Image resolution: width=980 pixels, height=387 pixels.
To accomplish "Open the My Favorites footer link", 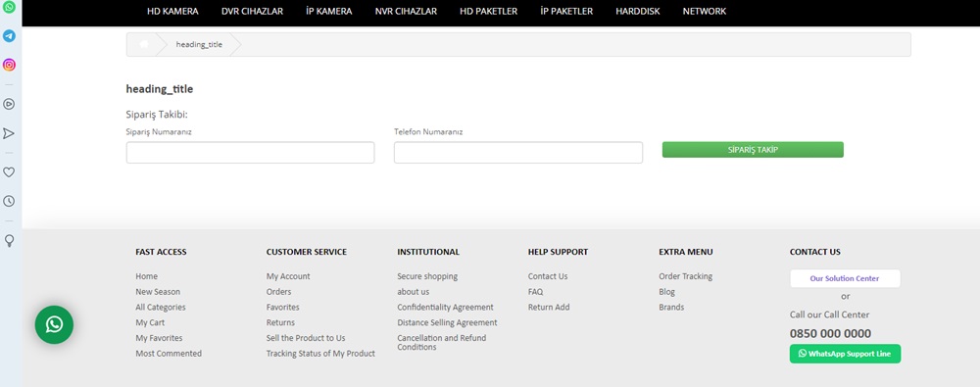I will point(159,338).
